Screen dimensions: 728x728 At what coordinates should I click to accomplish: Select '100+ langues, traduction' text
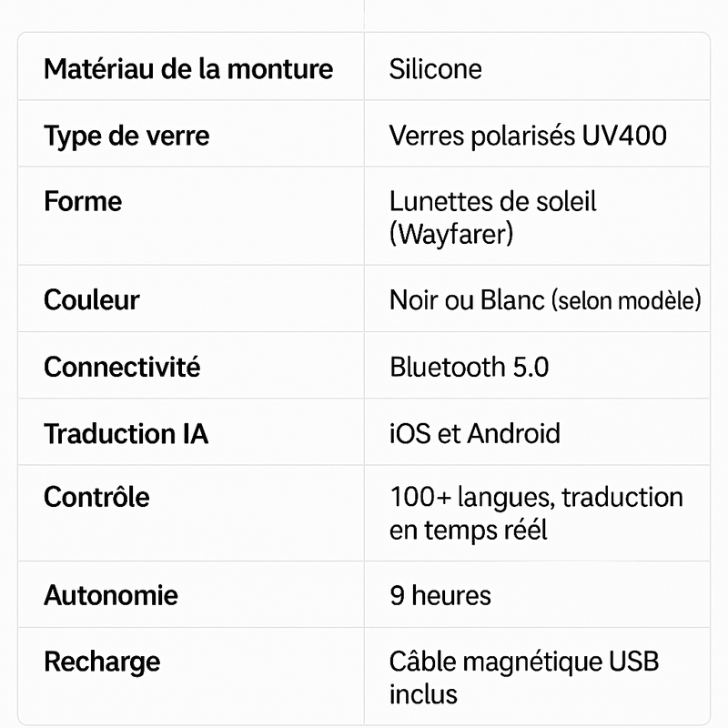(x=536, y=497)
